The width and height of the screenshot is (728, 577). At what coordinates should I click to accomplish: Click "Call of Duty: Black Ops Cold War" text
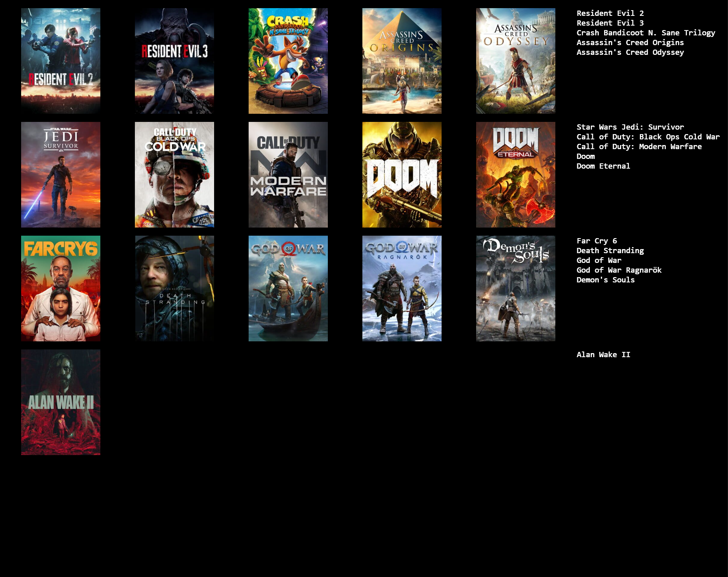point(648,137)
